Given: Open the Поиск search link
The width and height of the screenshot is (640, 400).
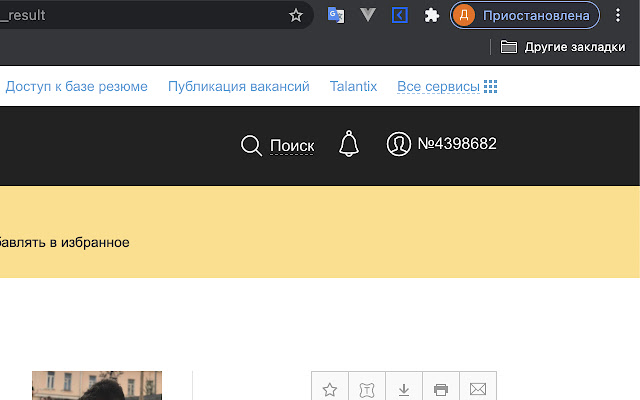Looking at the screenshot, I should point(292,146).
